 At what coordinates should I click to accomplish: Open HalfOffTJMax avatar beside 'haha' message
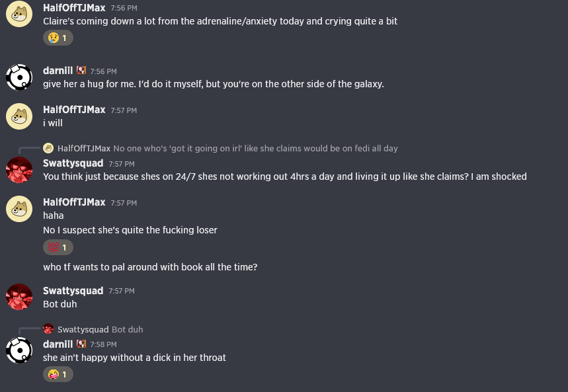click(x=19, y=209)
